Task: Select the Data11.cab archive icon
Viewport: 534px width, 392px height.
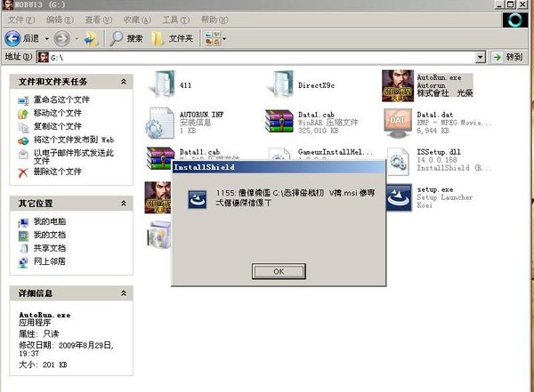Action: point(158,156)
